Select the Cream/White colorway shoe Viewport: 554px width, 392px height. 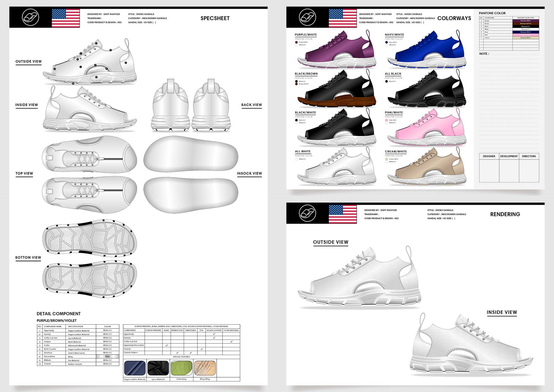426,166
